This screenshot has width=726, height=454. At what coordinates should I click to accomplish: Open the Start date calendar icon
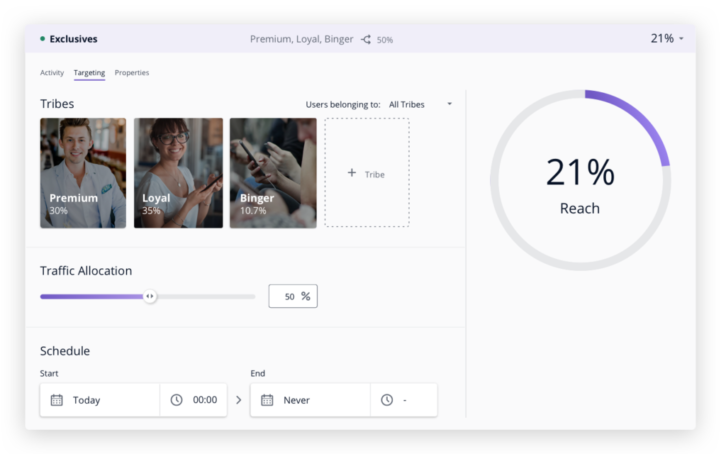[x=56, y=400]
